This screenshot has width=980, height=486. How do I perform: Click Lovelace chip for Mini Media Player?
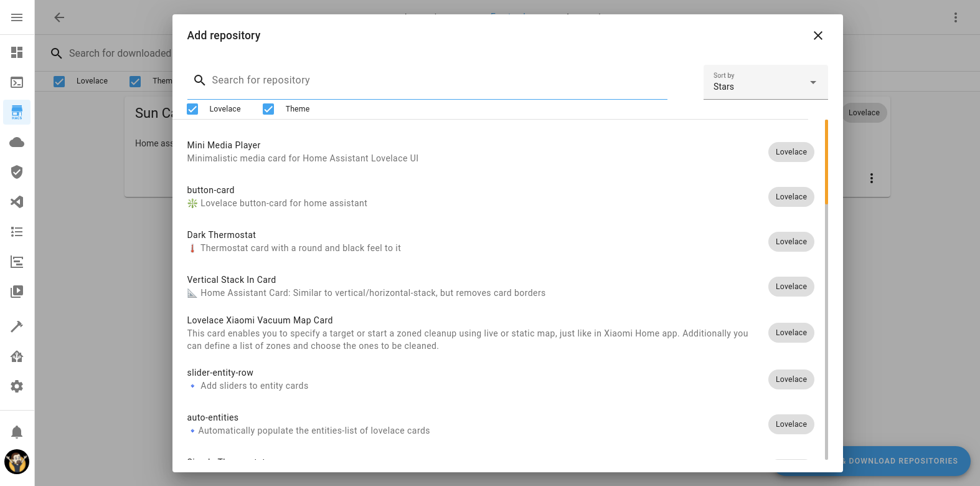click(791, 152)
